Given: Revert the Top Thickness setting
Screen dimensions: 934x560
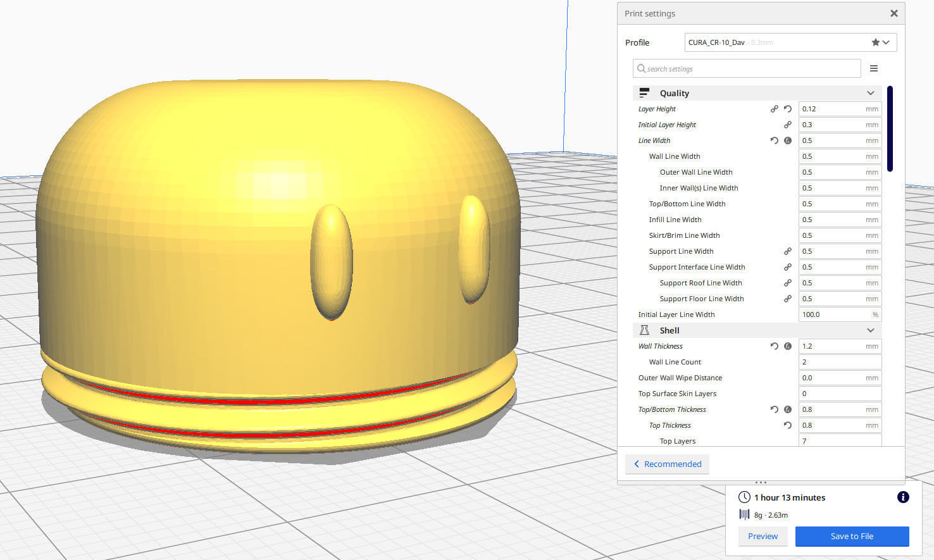Looking at the screenshot, I should 788,425.
